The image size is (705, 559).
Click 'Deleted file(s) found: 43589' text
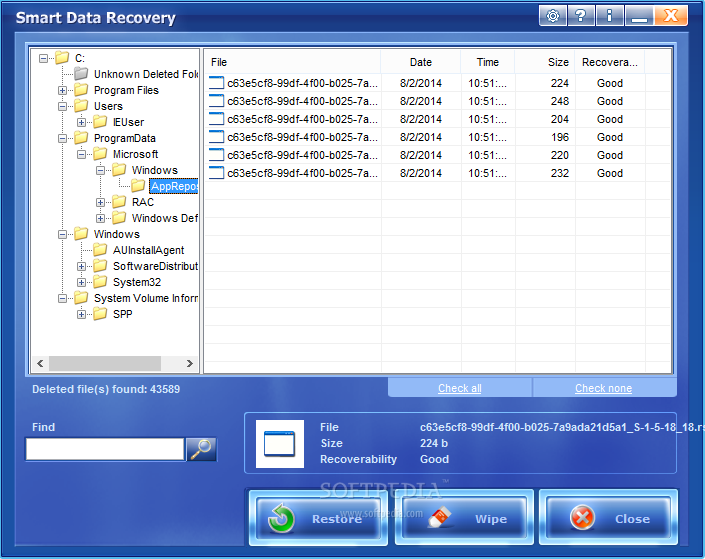pos(106,389)
